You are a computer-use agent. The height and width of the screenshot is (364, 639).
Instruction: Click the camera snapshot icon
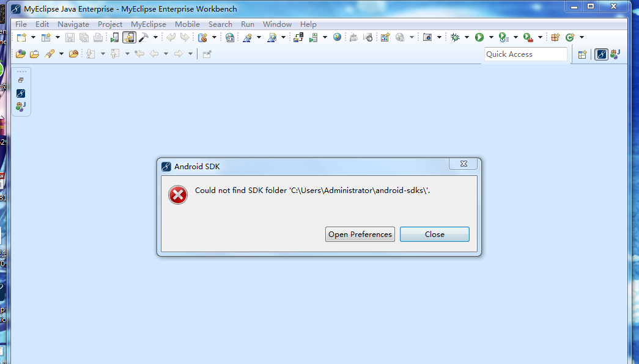click(x=427, y=37)
